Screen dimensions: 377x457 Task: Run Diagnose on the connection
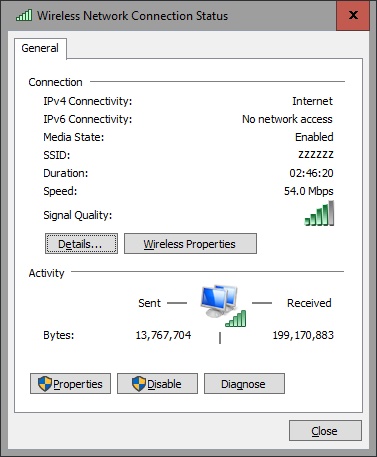click(244, 384)
